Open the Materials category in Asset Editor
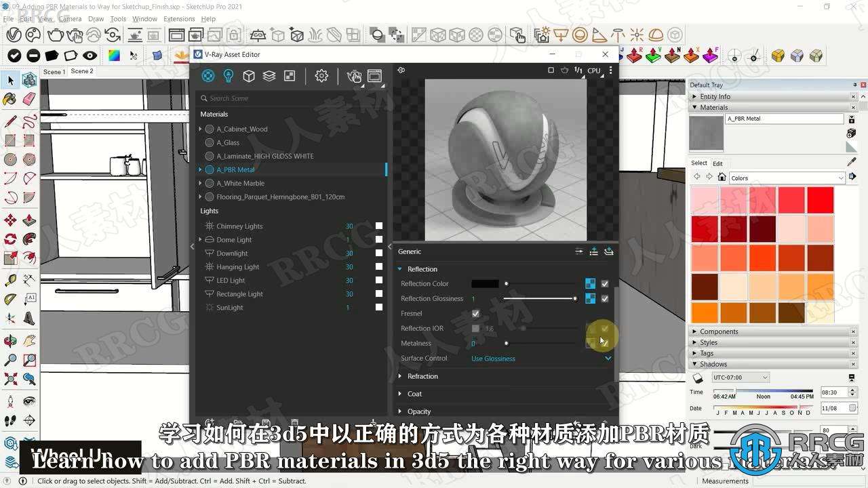 pyautogui.click(x=208, y=76)
